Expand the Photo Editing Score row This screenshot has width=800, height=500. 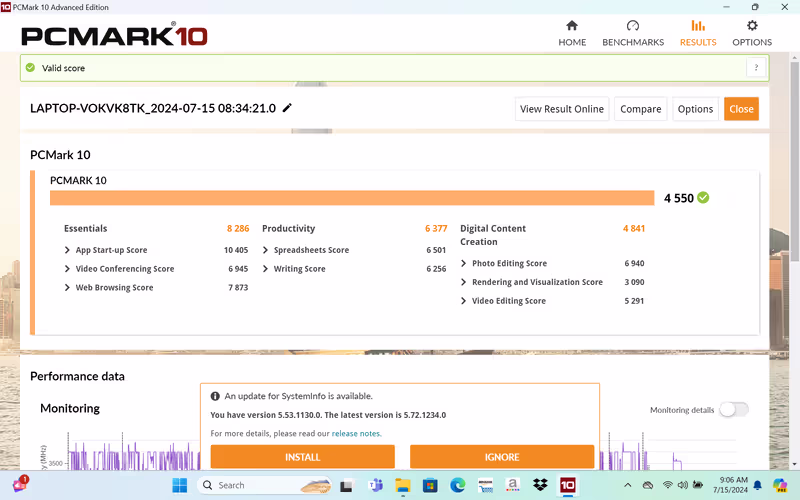click(463, 264)
